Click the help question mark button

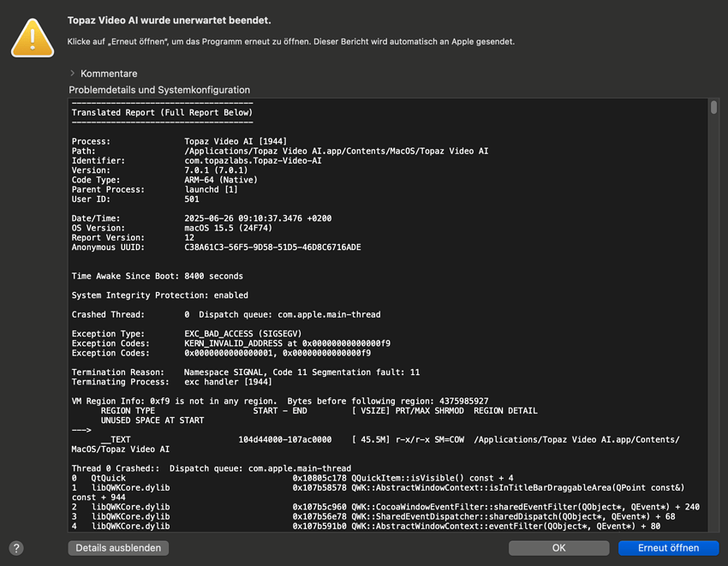coord(16,548)
